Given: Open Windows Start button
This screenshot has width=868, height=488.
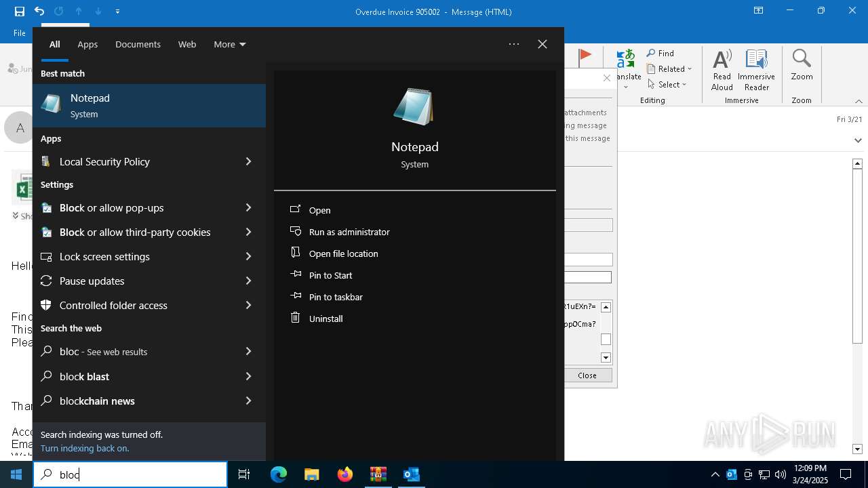Looking at the screenshot, I should click(16, 474).
